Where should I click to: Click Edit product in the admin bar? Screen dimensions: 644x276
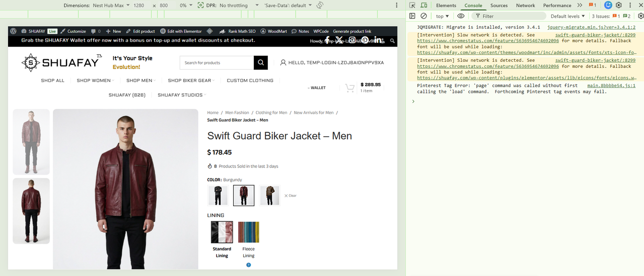(x=140, y=31)
